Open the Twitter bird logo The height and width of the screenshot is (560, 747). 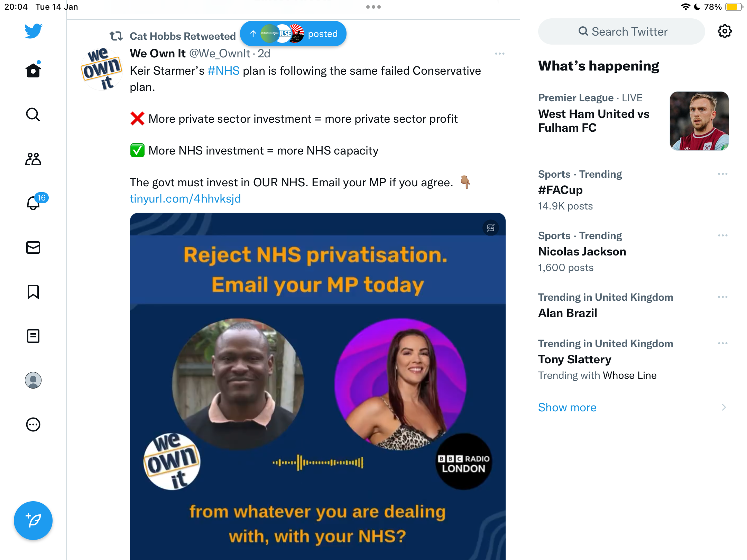[33, 31]
